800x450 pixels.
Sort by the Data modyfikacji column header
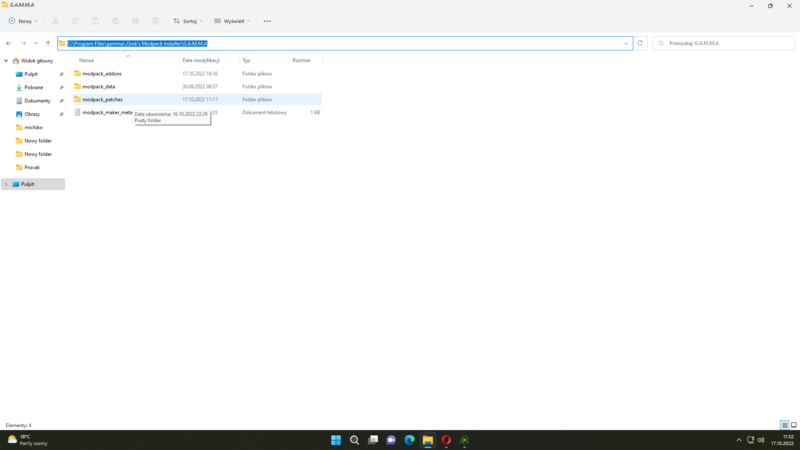(x=201, y=60)
